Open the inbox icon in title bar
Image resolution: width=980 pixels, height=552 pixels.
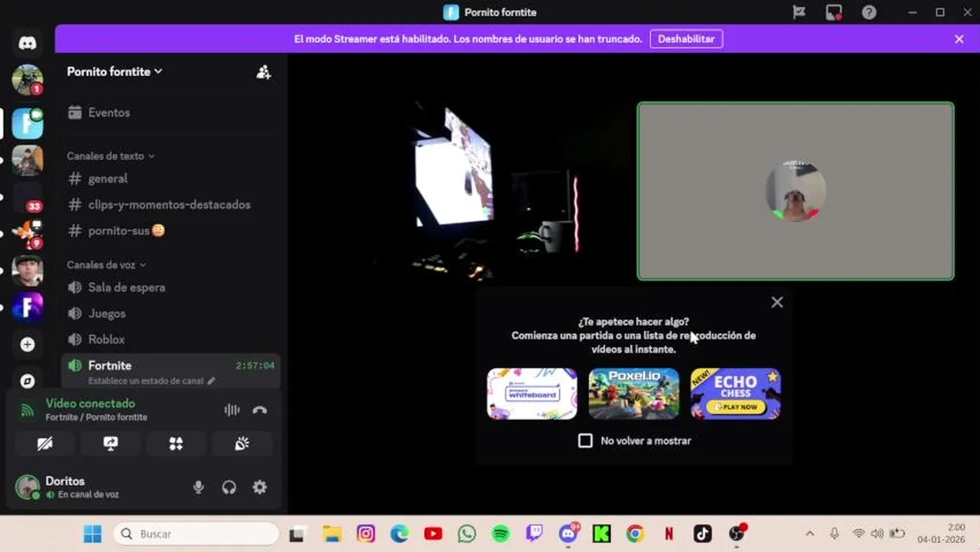tap(834, 12)
